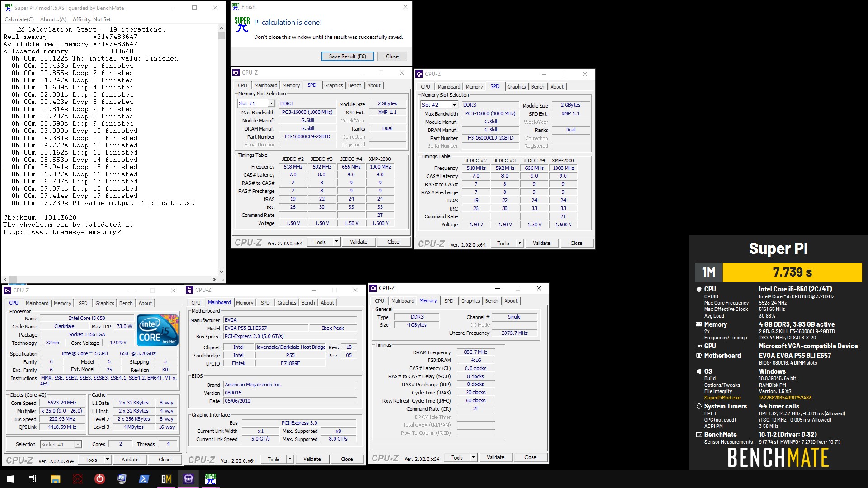Viewport: 868px width, 488px height.
Task: Click Close in PI calculation Finish dialog
Action: pyautogui.click(x=392, y=56)
